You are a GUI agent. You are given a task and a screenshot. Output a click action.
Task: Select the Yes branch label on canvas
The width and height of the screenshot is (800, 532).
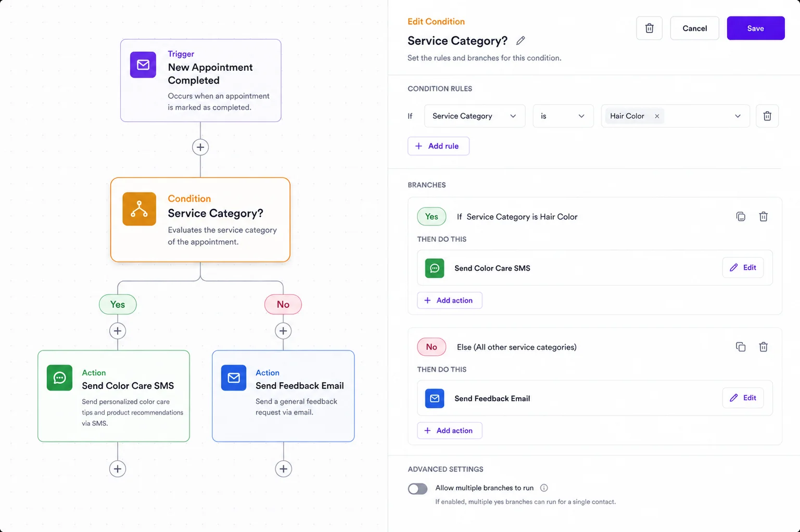coord(118,304)
